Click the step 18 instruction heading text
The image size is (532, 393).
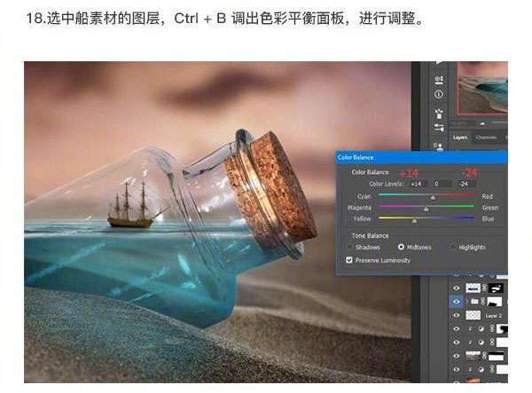[x=224, y=18]
